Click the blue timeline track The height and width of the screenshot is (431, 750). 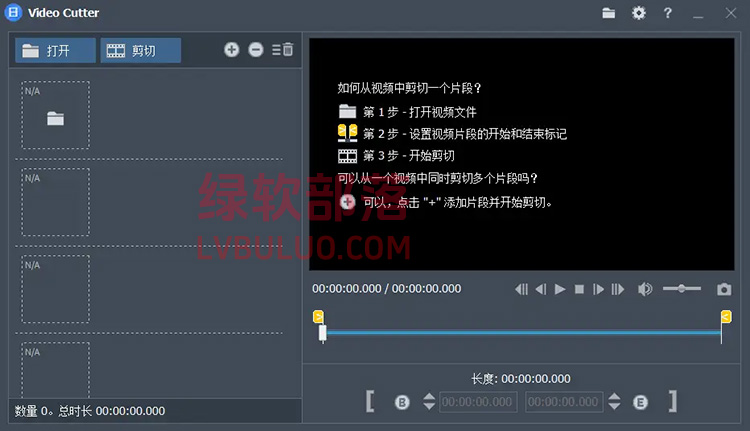coord(524,332)
